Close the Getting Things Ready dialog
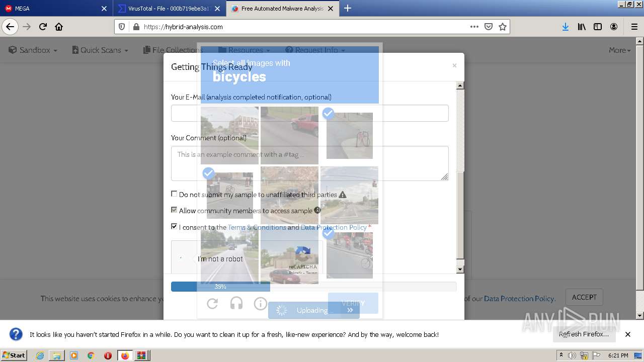This screenshot has width=644, height=362. pyautogui.click(x=454, y=65)
